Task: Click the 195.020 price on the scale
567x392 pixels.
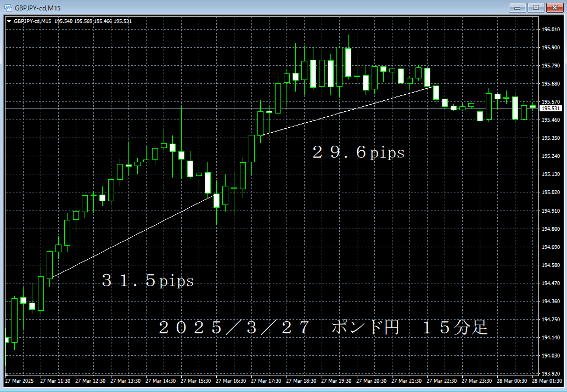Action: coord(551,192)
